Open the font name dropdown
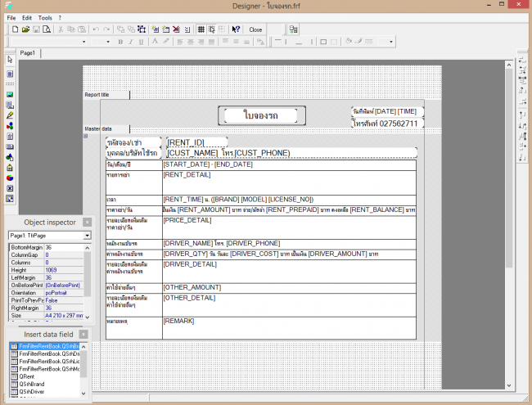 [83, 41]
